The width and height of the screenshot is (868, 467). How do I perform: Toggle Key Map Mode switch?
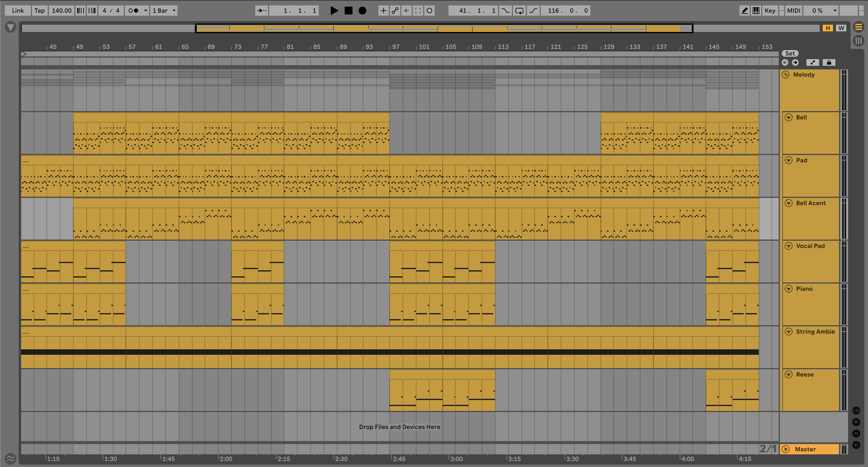pos(770,11)
